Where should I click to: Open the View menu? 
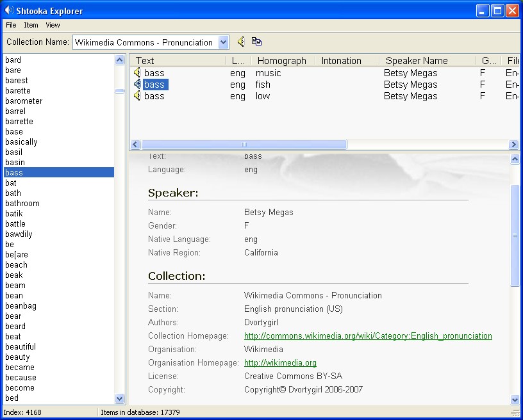point(53,25)
